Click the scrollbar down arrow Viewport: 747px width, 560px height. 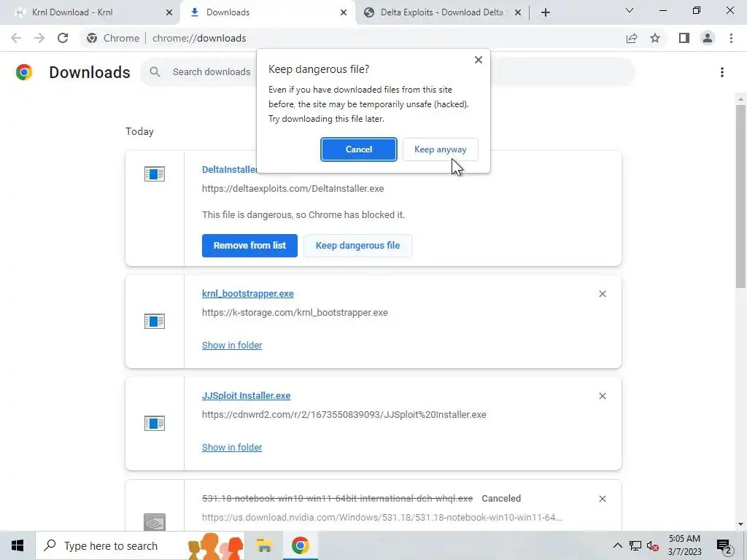pos(740,524)
